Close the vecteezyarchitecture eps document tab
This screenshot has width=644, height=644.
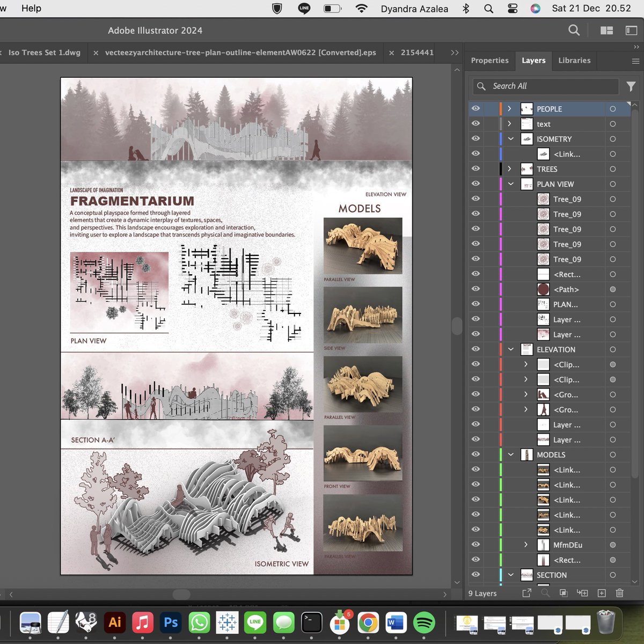[96, 53]
